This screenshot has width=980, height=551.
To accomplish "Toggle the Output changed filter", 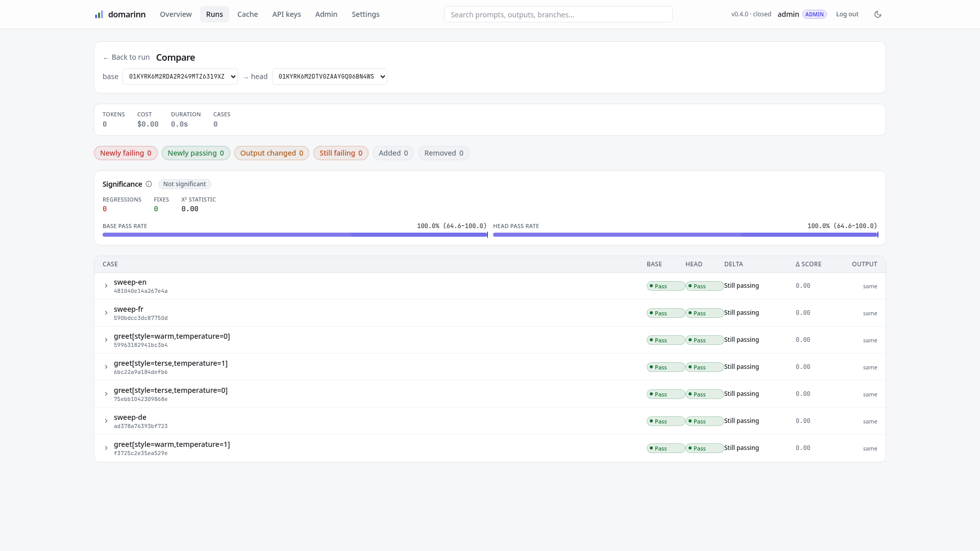I will point(272,153).
